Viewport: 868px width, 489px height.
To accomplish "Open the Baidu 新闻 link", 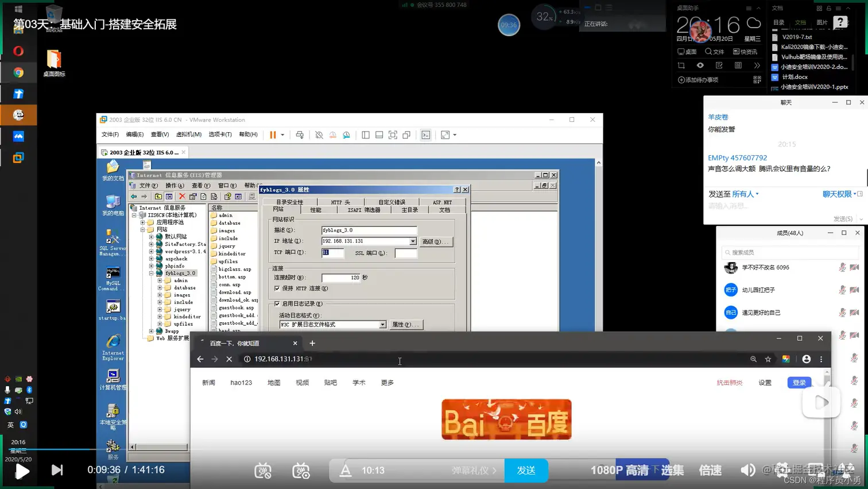I will tap(208, 383).
